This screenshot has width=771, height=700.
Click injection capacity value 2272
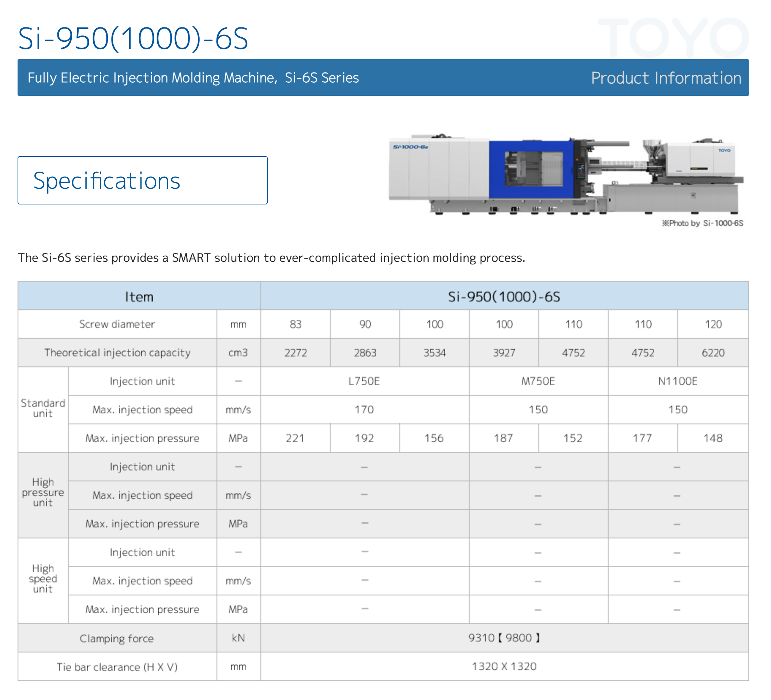pyautogui.click(x=295, y=353)
